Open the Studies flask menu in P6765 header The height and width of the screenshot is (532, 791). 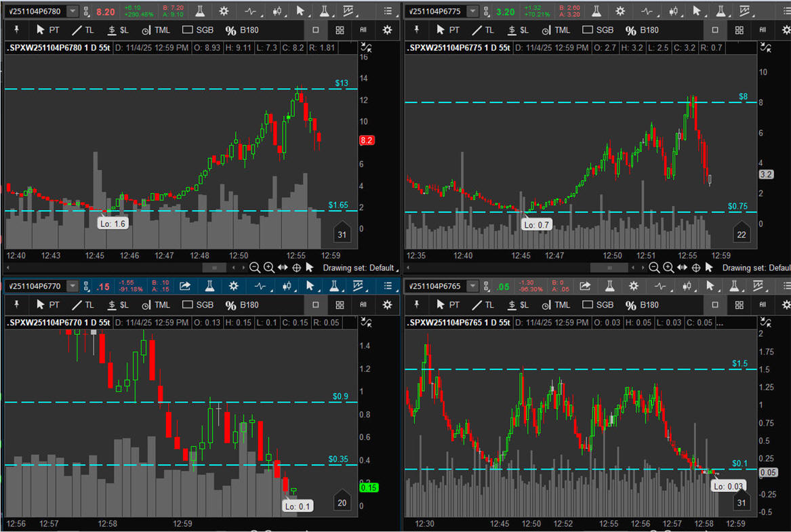(x=609, y=286)
